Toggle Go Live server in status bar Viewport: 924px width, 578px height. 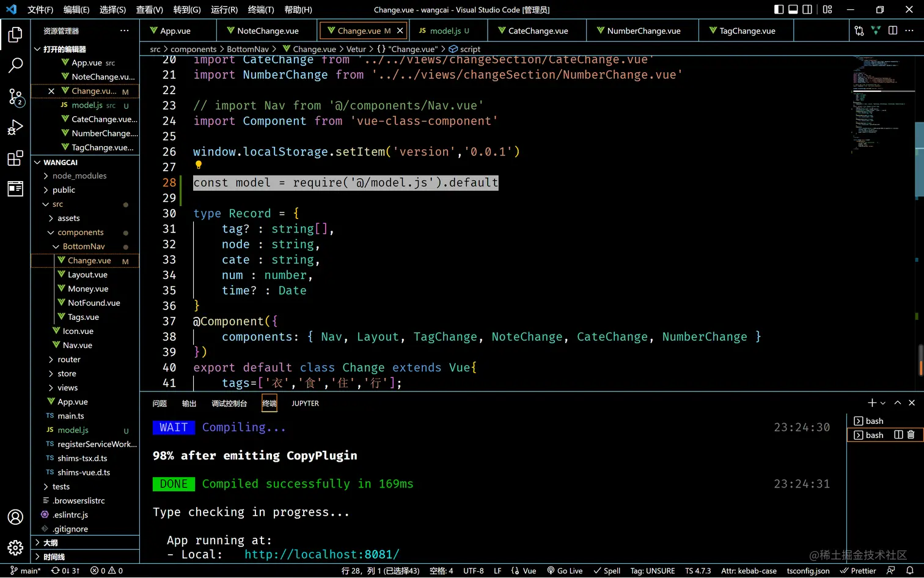tap(565, 571)
